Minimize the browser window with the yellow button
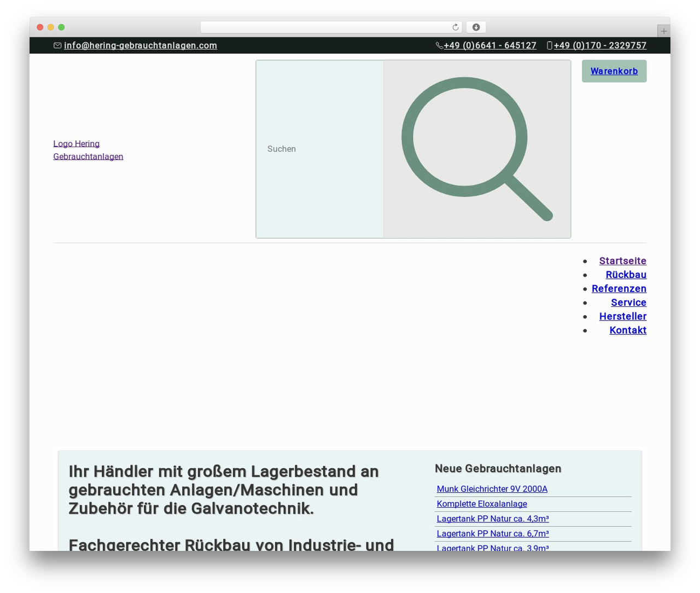This screenshot has width=700, height=593. coord(51,27)
